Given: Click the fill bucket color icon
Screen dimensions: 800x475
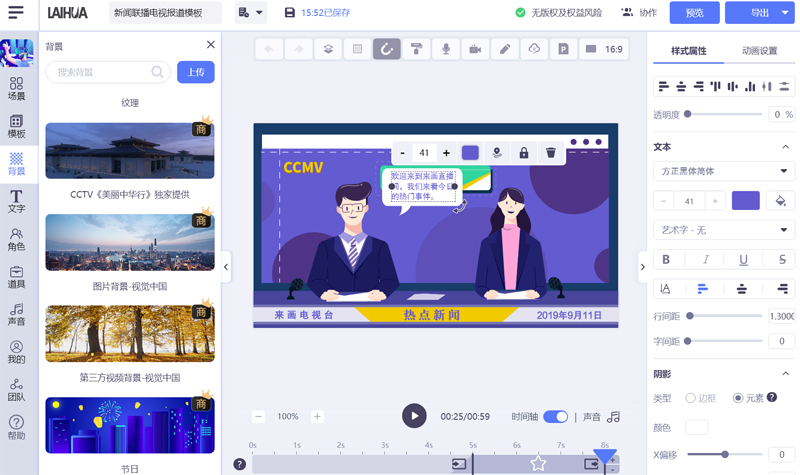Looking at the screenshot, I should [x=780, y=201].
